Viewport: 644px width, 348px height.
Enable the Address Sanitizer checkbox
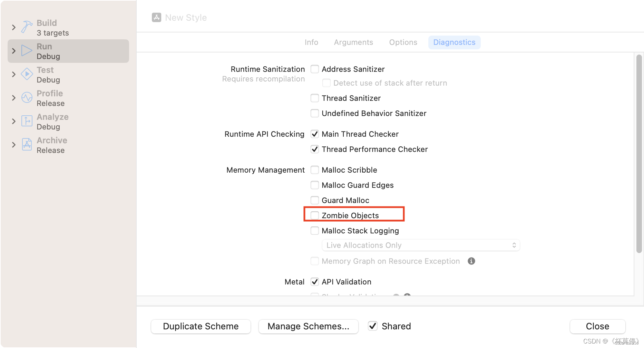[315, 69]
